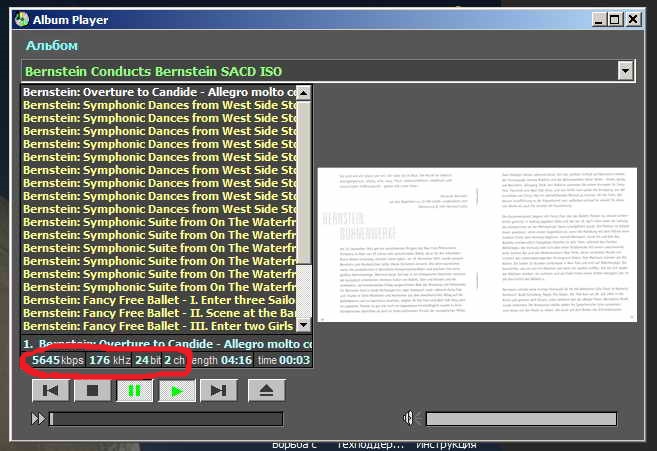
Task: Click the 2 ch channel readout
Action: tap(174, 360)
